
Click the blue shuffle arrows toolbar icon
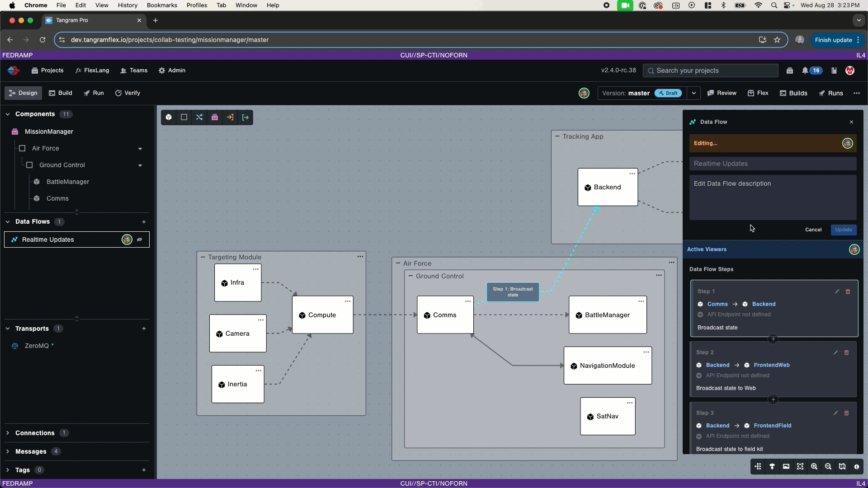199,117
